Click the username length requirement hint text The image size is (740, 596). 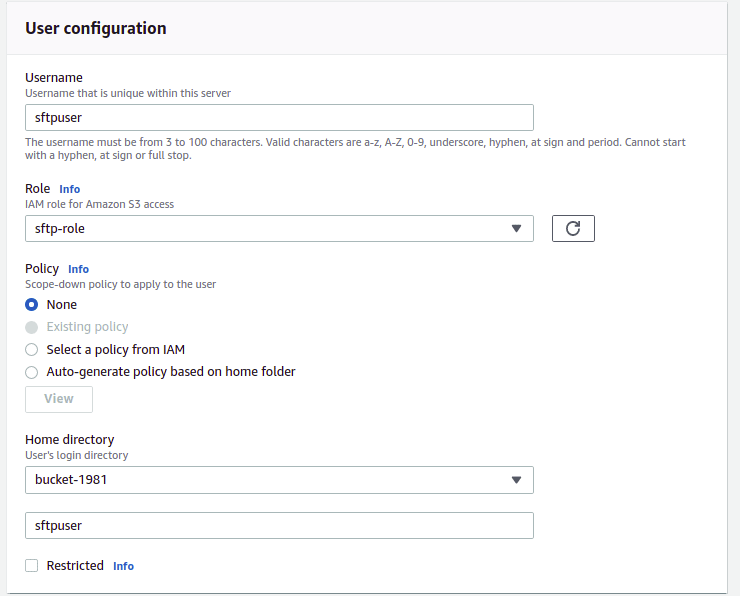[x=355, y=149]
